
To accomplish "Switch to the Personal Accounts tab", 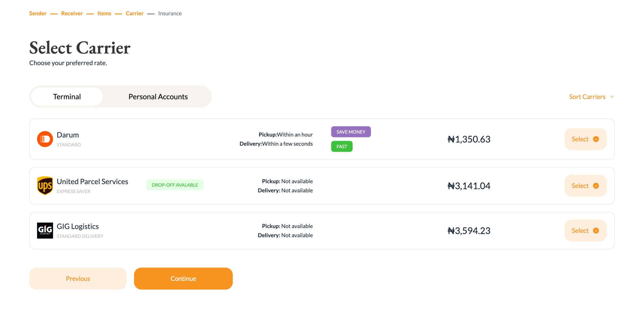I will [158, 96].
